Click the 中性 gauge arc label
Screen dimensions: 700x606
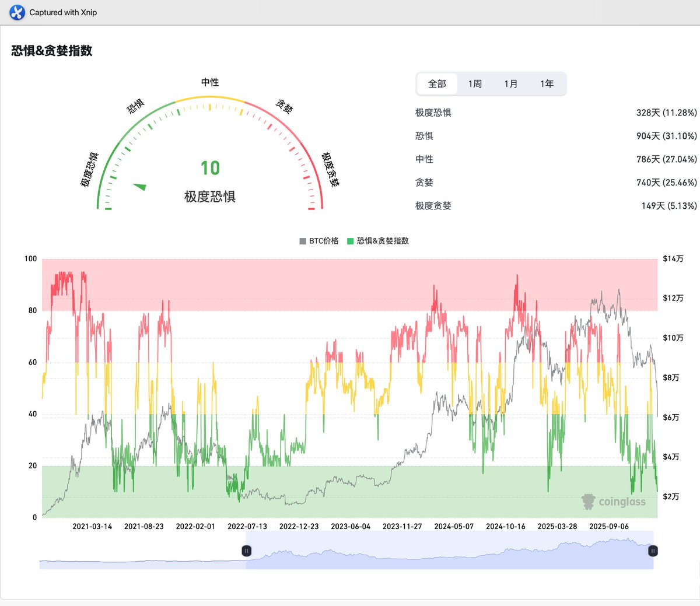click(x=210, y=82)
